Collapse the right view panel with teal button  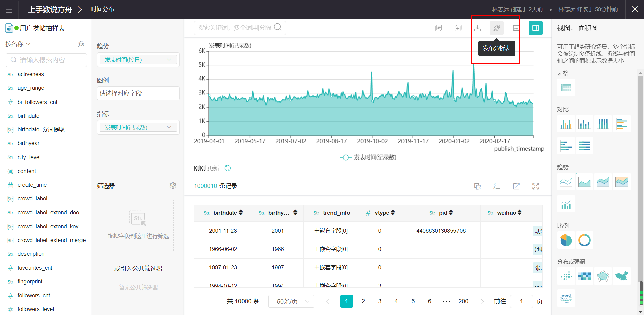pyautogui.click(x=536, y=28)
